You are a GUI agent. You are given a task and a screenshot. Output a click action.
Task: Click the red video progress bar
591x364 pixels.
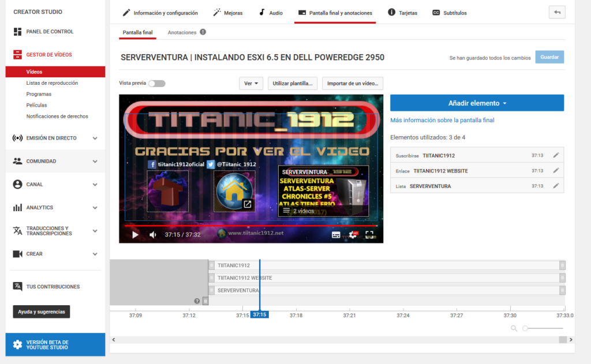coord(250,226)
